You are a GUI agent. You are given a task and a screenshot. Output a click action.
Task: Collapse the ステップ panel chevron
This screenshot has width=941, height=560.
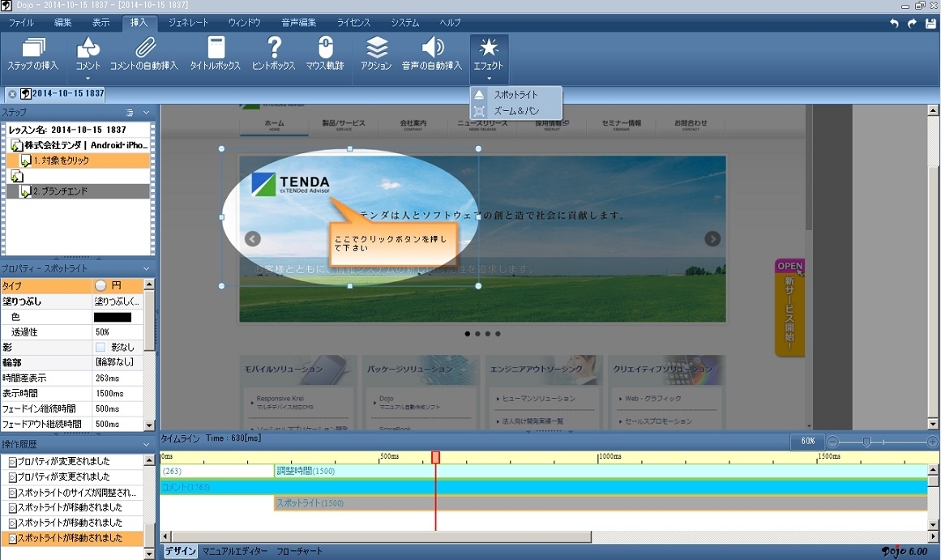click(x=146, y=112)
